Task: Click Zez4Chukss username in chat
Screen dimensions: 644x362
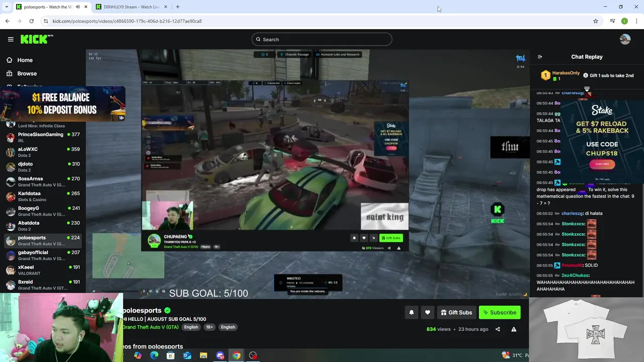Action: tap(575, 276)
